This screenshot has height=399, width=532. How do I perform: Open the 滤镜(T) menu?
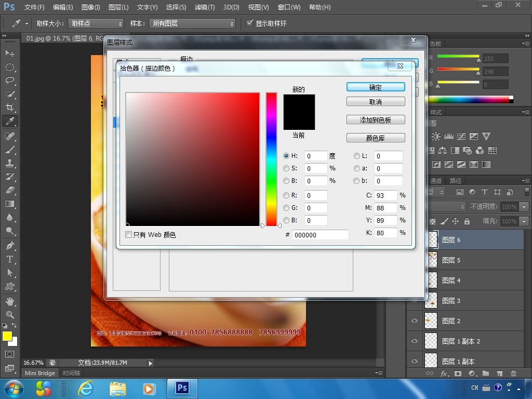[204, 7]
